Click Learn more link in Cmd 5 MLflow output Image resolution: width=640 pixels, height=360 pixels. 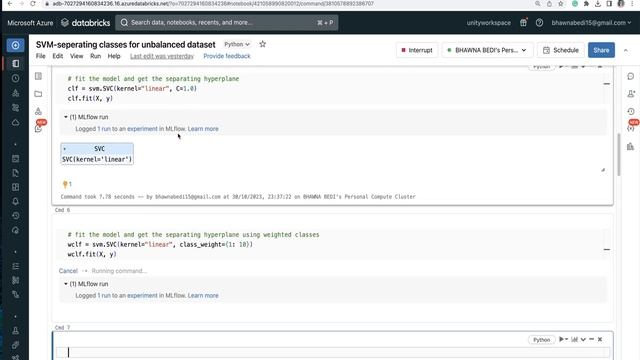(x=203, y=129)
